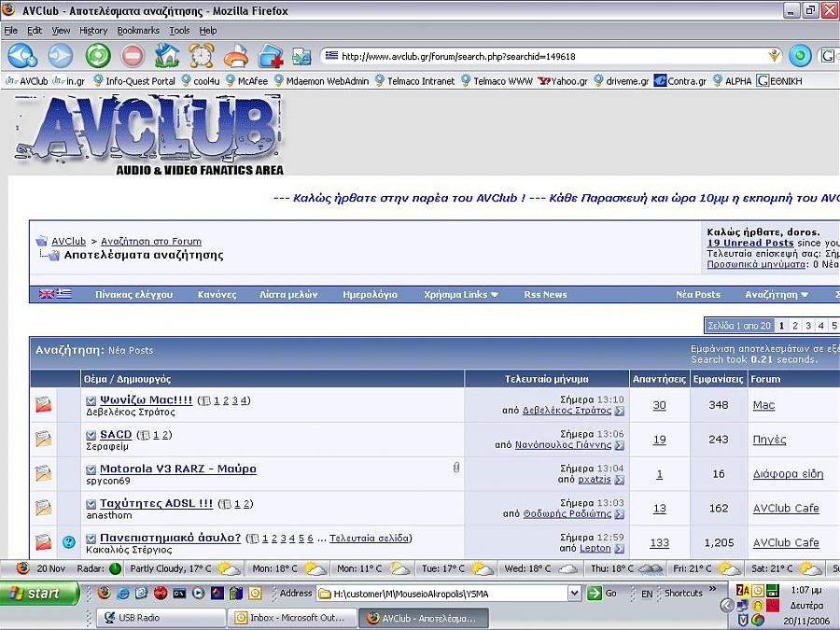The height and width of the screenshot is (630, 840).
Task: Open Λίστα μελών in the navbar
Action: pyautogui.click(x=288, y=294)
